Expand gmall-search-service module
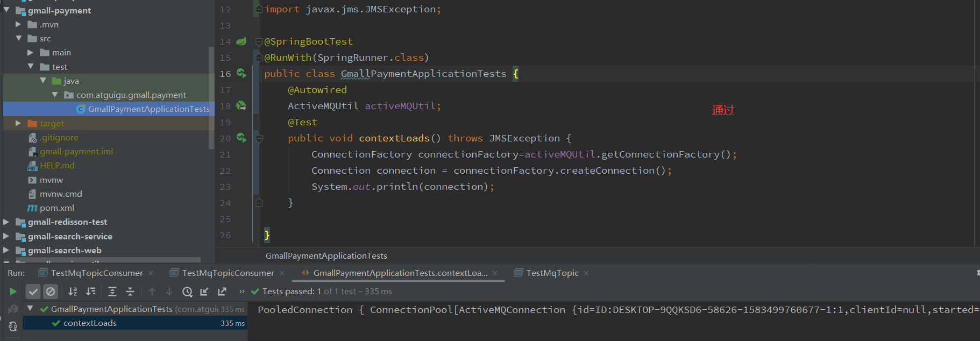Image resolution: width=980 pixels, height=341 pixels. (x=6, y=236)
